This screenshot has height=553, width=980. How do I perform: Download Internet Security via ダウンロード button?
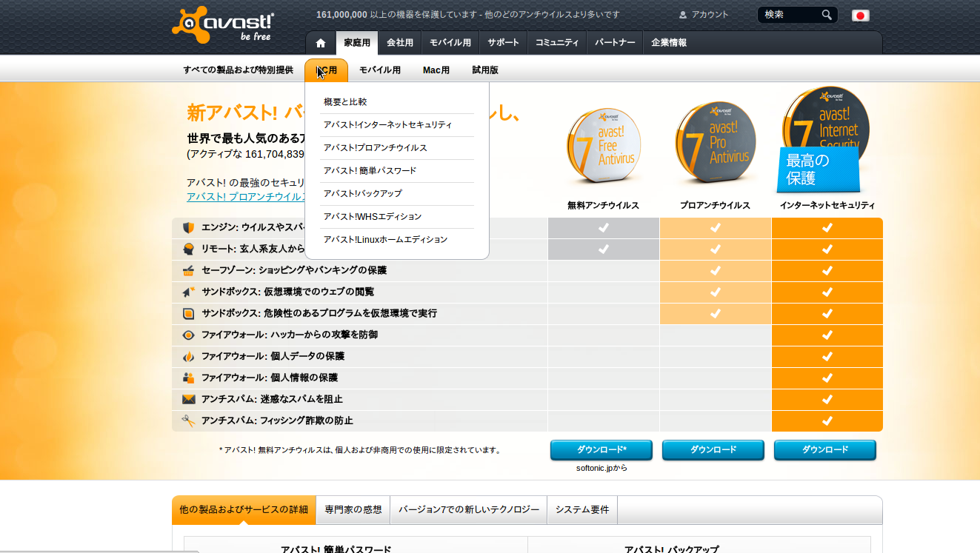pyautogui.click(x=825, y=450)
